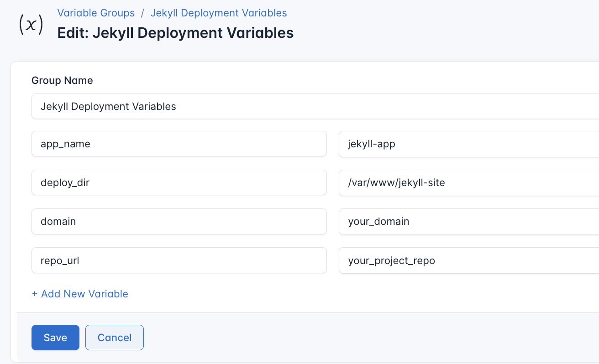The height and width of the screenshot is (364, 599).
Task: Select the deploy_dir variable name field
Action: click(178, 182)
